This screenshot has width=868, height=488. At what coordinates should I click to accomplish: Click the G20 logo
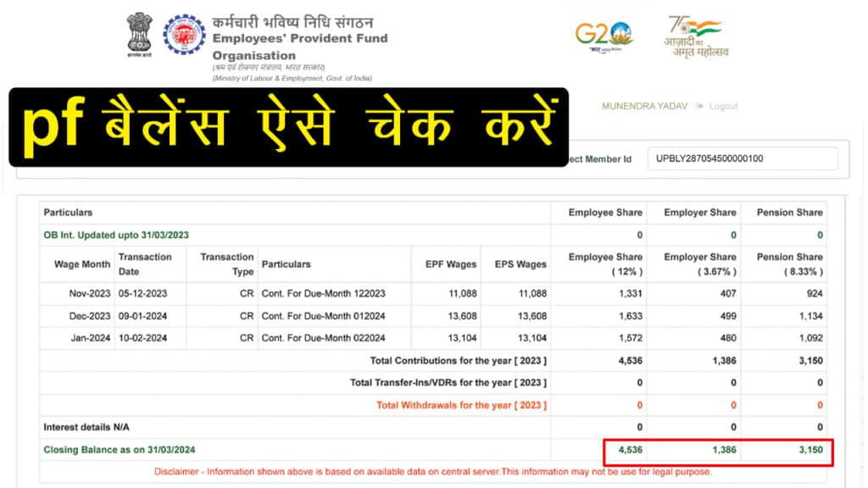point(604,37)
